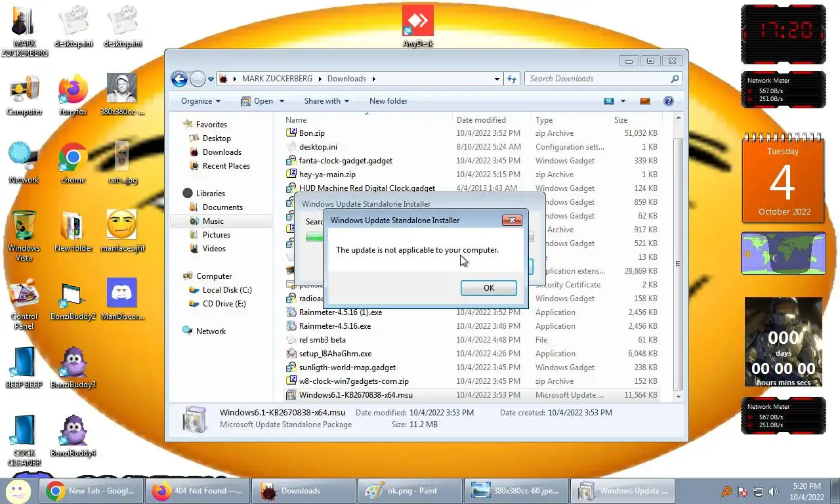
Task: Select Desktop under Favorites
Action: [x=217, y=138]
